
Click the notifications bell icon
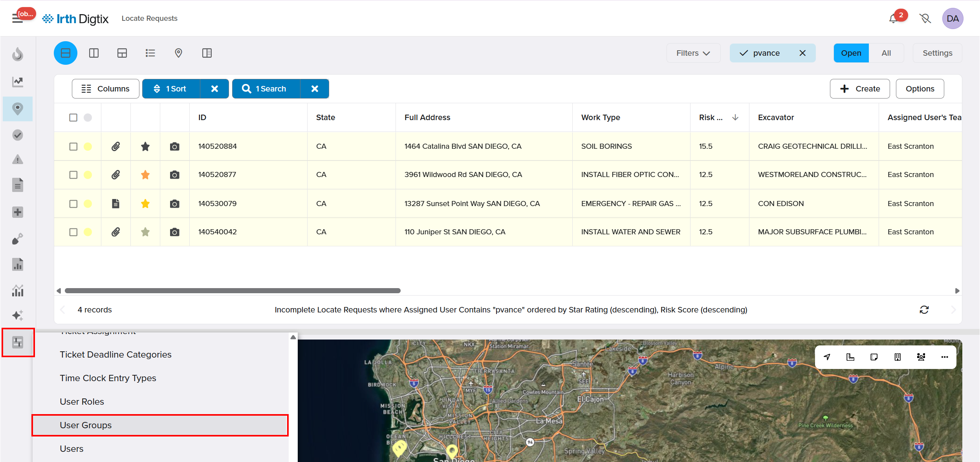click(x=893, y=18)
